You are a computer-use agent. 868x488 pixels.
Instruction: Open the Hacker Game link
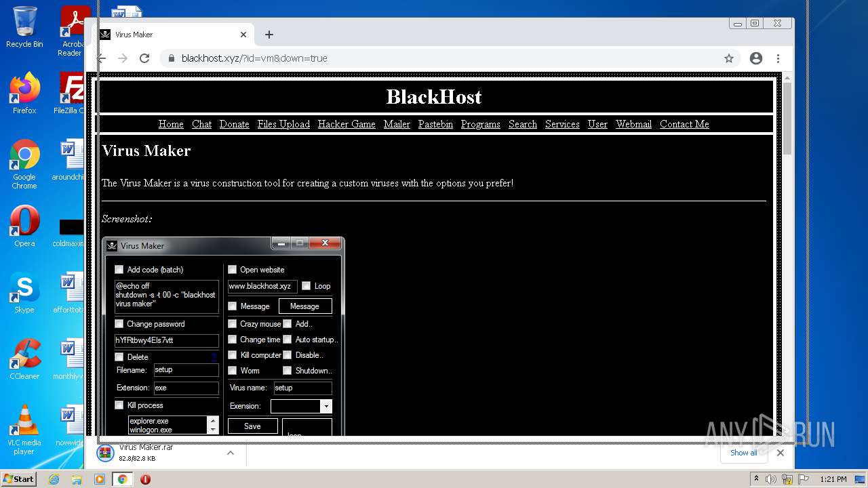click(347, 124)
